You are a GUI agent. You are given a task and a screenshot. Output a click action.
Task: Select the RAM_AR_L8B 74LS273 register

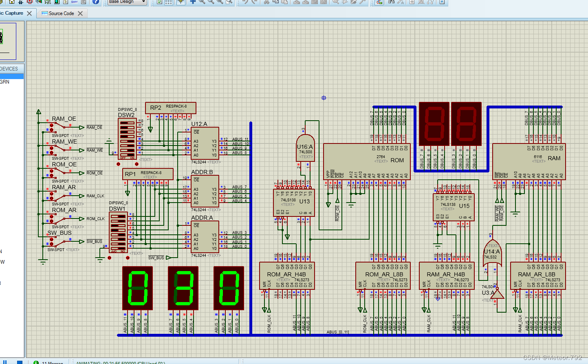point(538,276)
